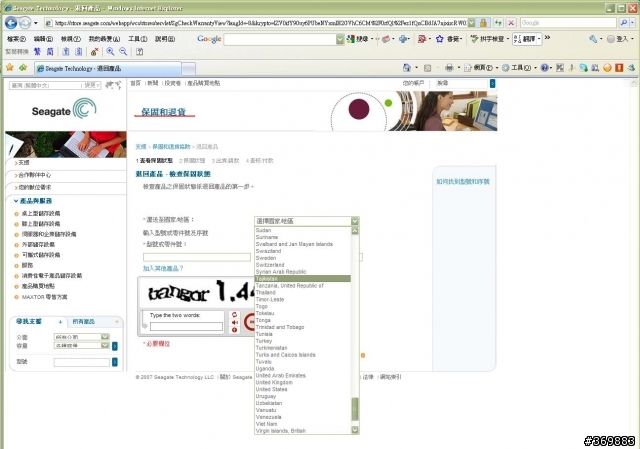Viewport: 640px width, 449px height.
Task: Click the 型號 model search field in sidebar
Action: pos(82,362)
